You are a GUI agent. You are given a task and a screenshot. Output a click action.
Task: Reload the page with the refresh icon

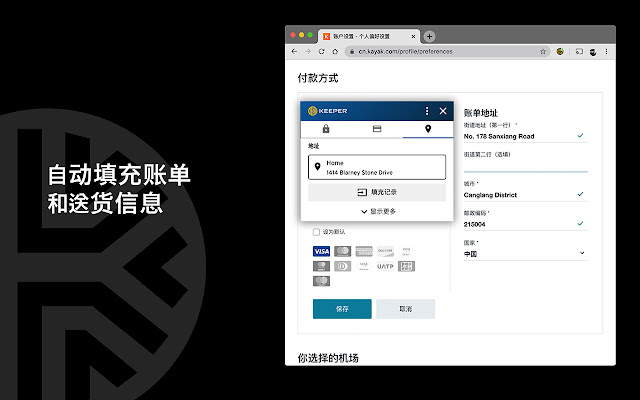322,51
